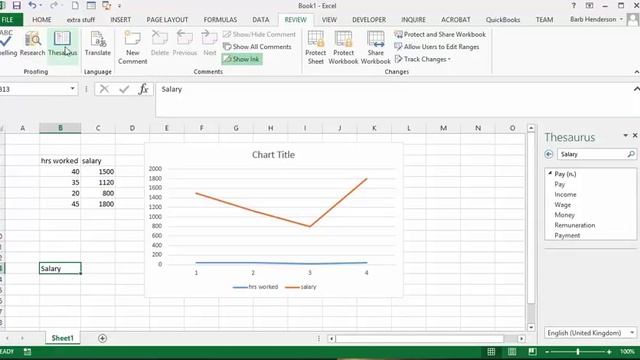Screen dimensions: 640x360
Task: Toggle the Show Ink button
Action: point(242,59)
